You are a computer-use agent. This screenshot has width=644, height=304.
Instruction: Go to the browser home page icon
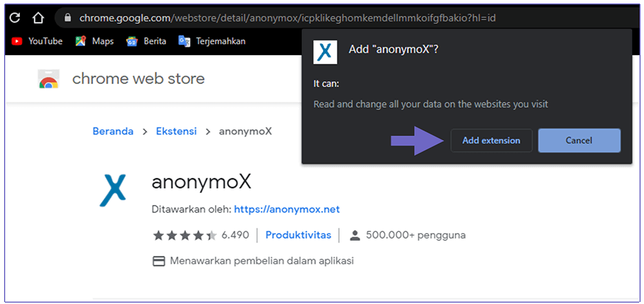[x=38, y=18]
